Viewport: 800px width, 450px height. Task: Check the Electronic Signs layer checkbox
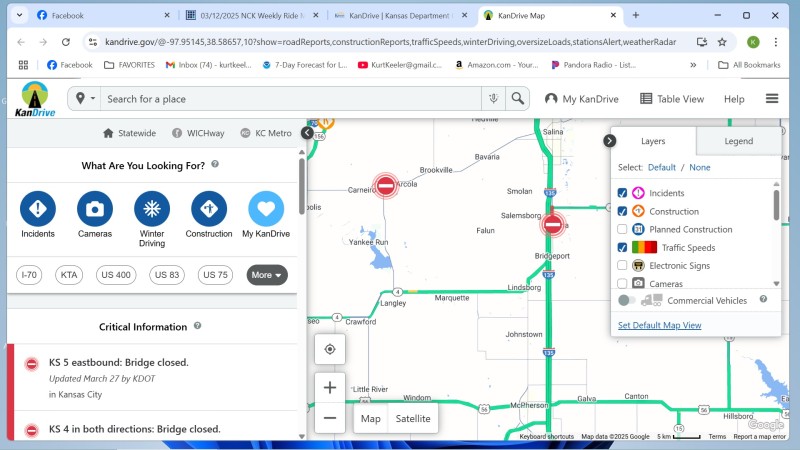click(x=622, y=265)
